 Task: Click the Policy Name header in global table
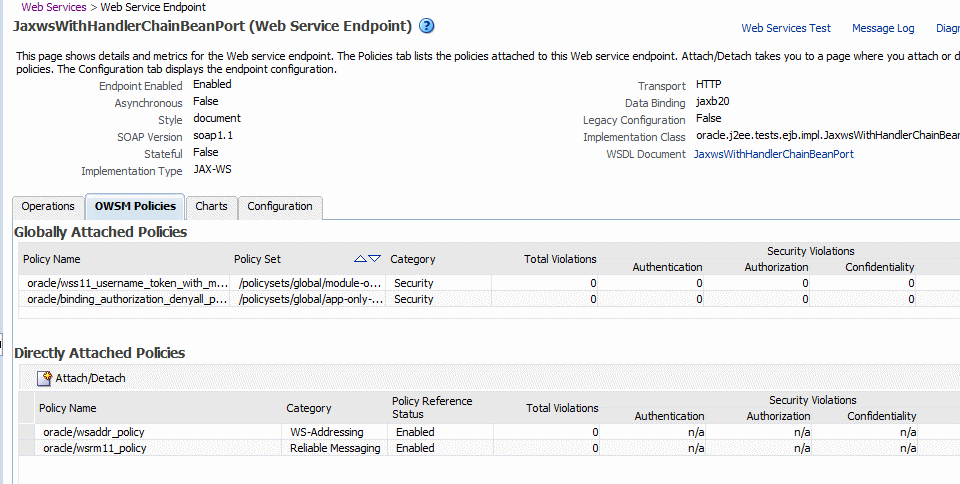pos(52,259)
